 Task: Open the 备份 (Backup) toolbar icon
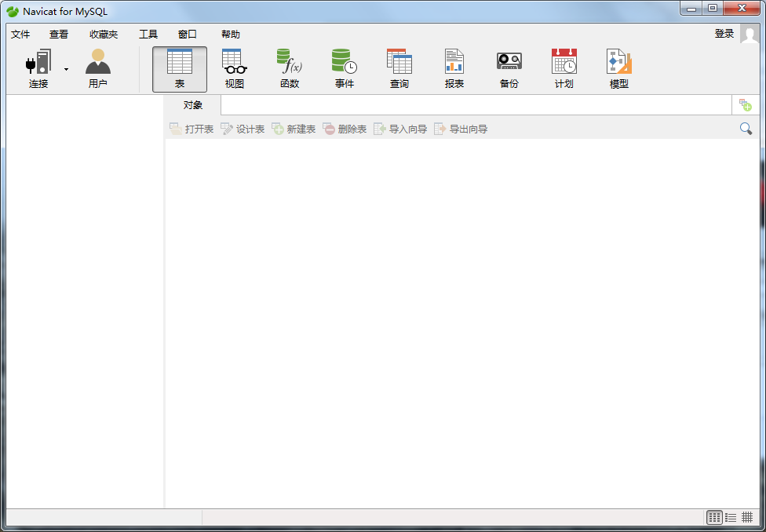coord(509,69)
